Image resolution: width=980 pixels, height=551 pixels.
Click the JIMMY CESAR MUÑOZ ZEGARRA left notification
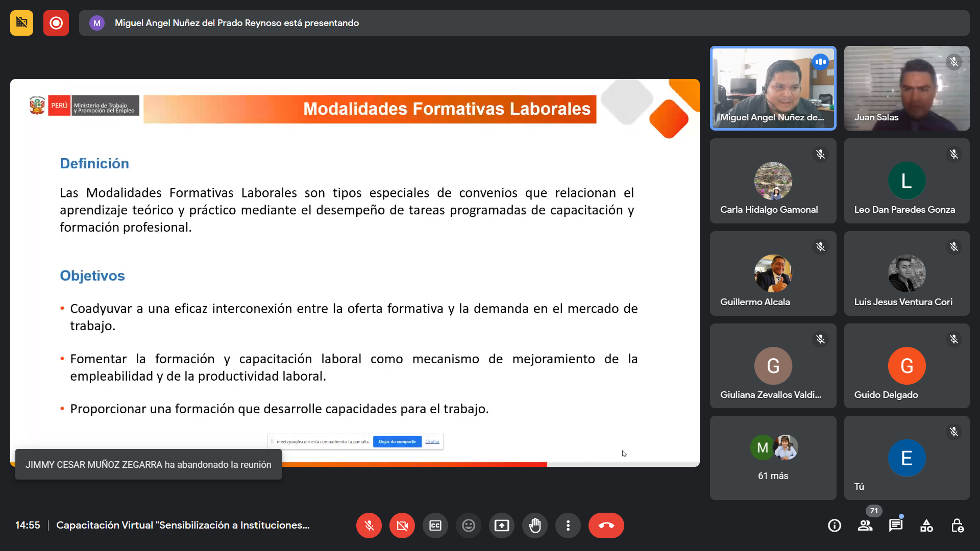[x=148, y=464]
